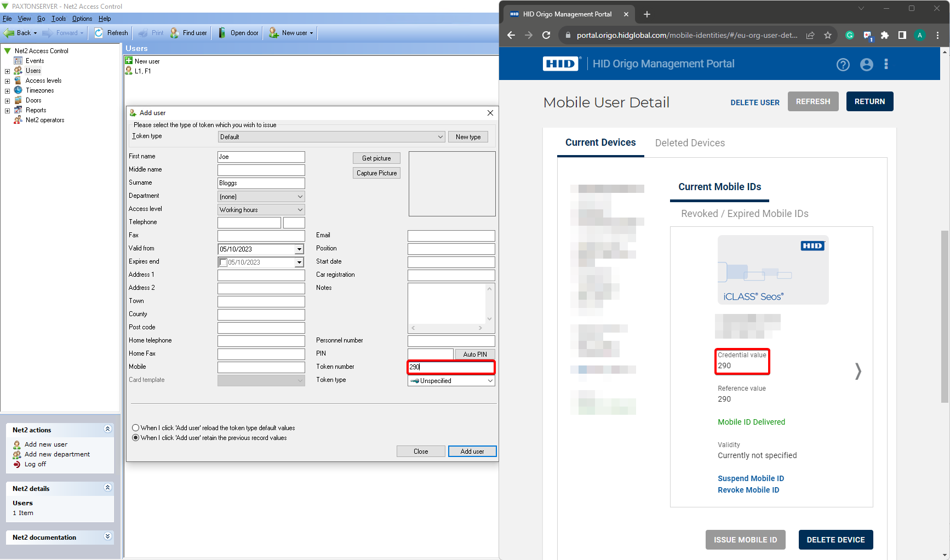Expand the Users tree node
This screenshot has height=560, width=950.
[x=7, y=71]
